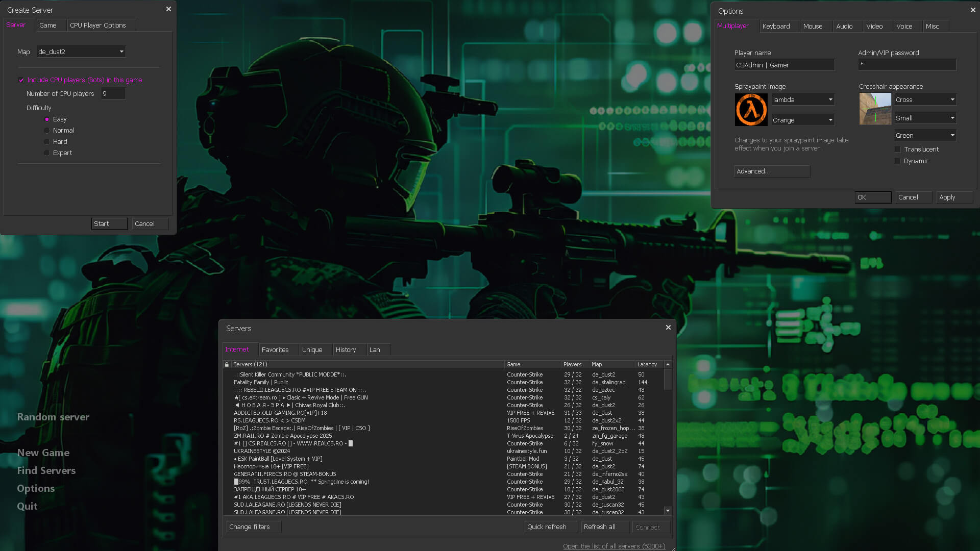Switch to the Favorites servers tab
980x551 pixels.
click(275, 349)
